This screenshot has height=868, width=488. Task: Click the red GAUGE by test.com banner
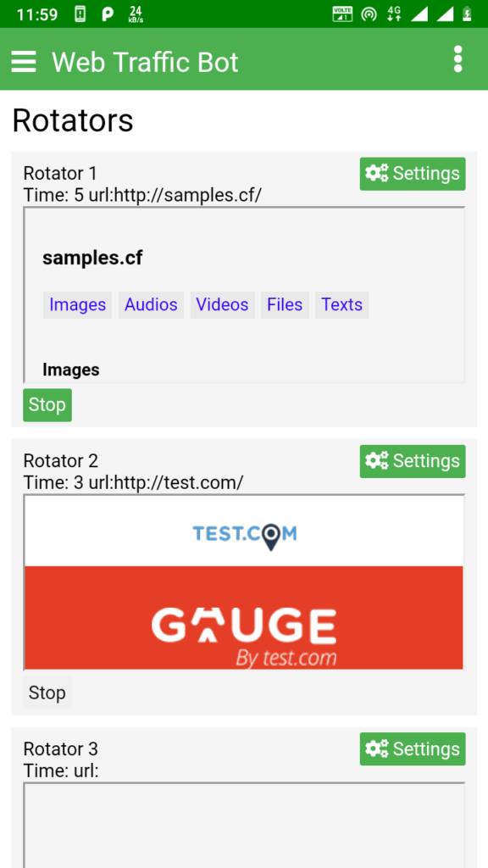[244, 617]
